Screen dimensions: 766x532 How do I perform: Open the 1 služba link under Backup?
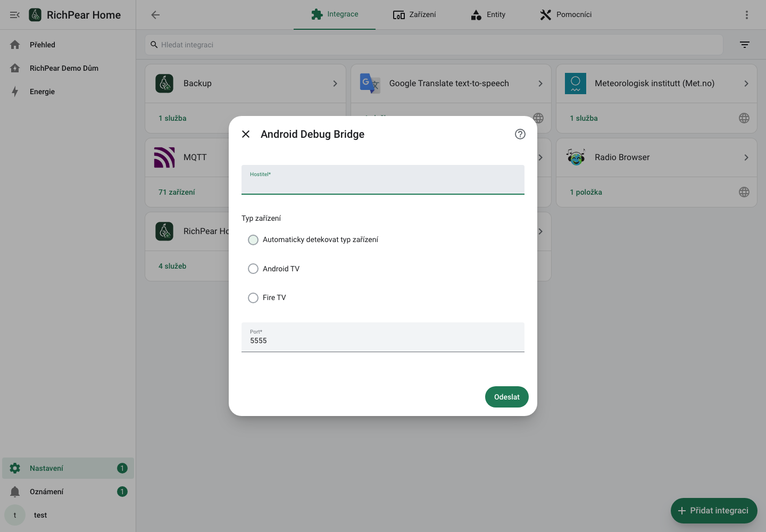[172, 118]
